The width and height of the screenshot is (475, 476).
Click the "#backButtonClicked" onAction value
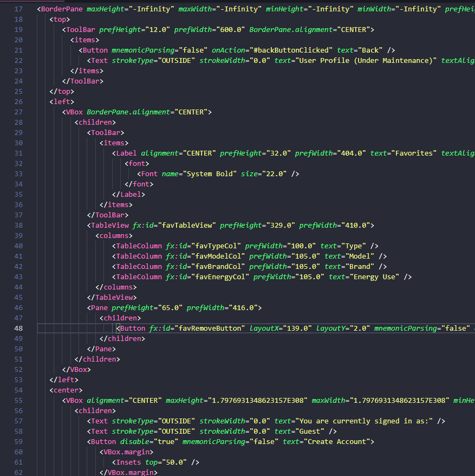click(291, 50)
